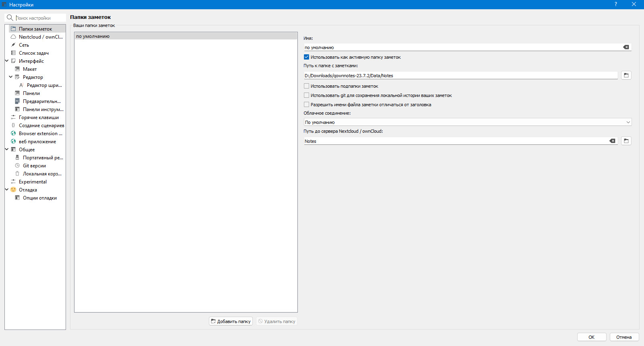Select Горячие клавиши in settings list
This screenshot has width=644, height=346.
click(x=39, y=117)
